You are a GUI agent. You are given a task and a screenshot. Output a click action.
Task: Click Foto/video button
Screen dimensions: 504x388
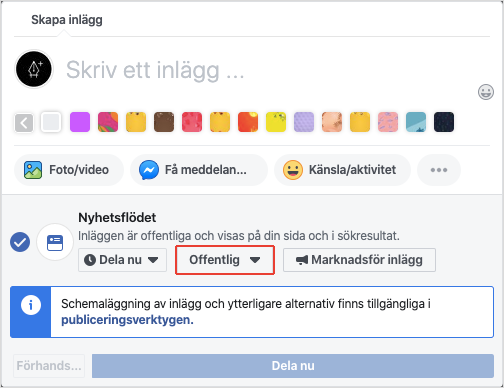click(x=69, y=170)
